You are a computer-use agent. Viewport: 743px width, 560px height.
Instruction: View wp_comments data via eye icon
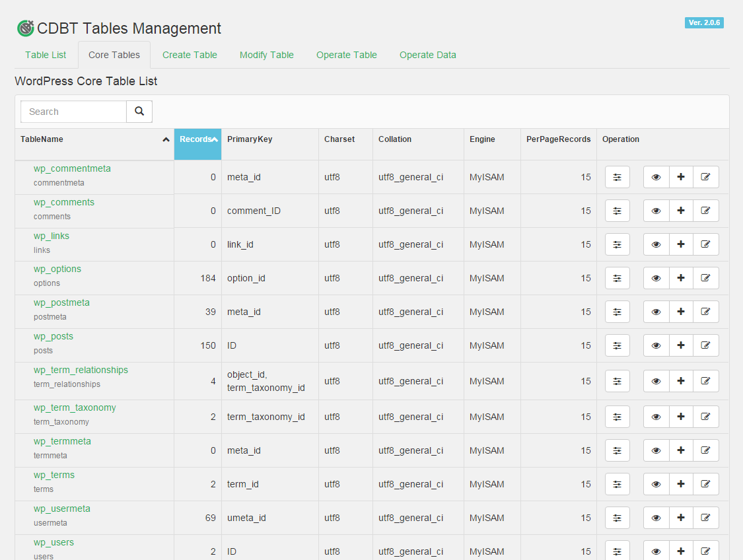coord(656,211)
